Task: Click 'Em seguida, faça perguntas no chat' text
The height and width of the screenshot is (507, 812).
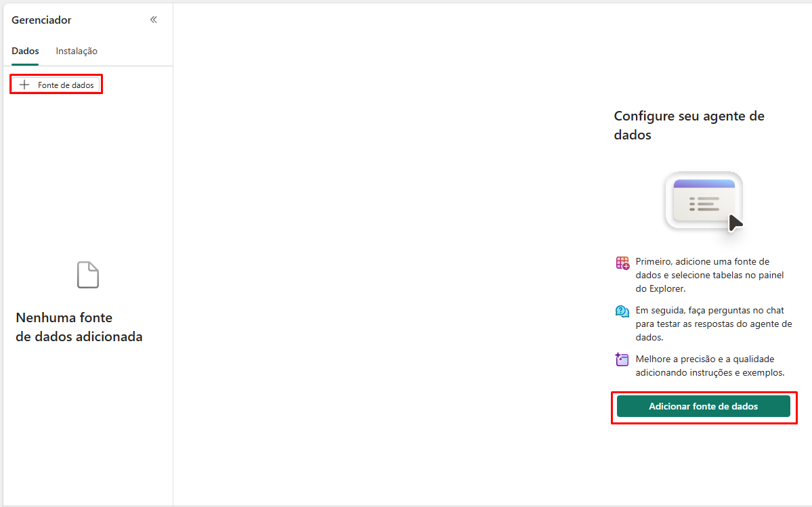Action: tap(714, 324)
